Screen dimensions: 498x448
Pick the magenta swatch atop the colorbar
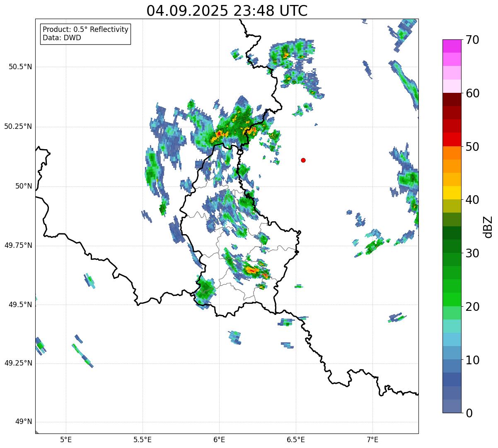click(x=452, y=46)
